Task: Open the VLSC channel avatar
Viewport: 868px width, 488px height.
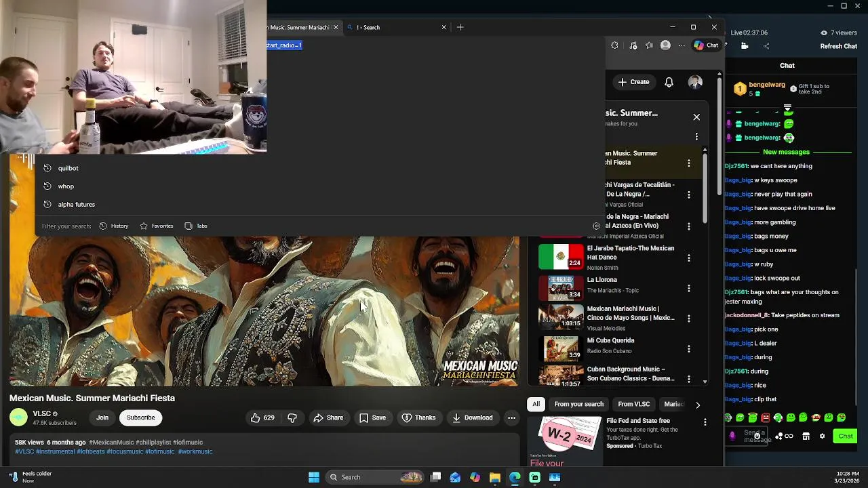Action: [18, 418]
